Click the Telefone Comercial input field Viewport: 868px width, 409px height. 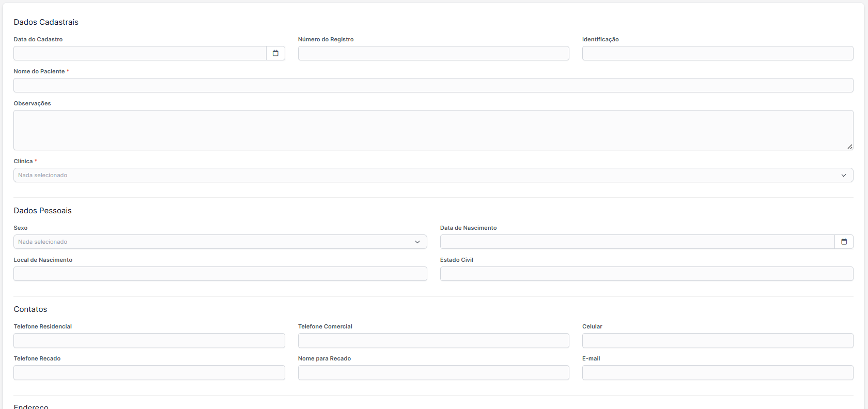coord(433,340)
